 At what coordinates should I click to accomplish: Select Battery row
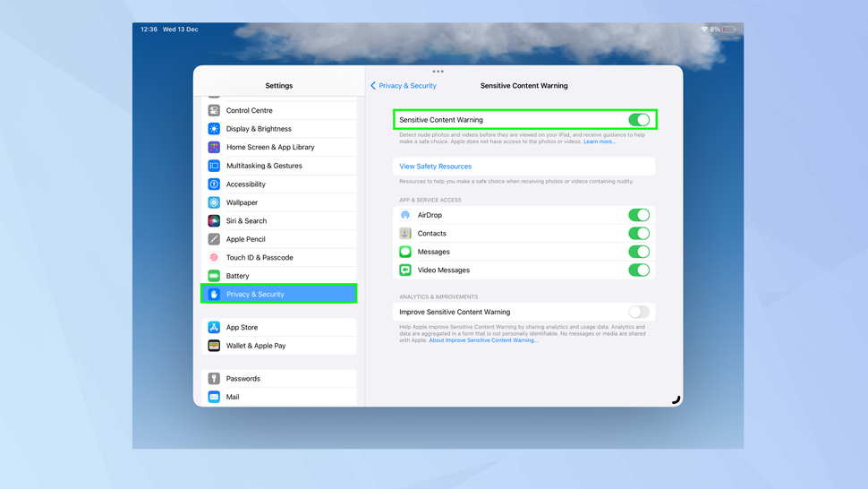(279, 276)
